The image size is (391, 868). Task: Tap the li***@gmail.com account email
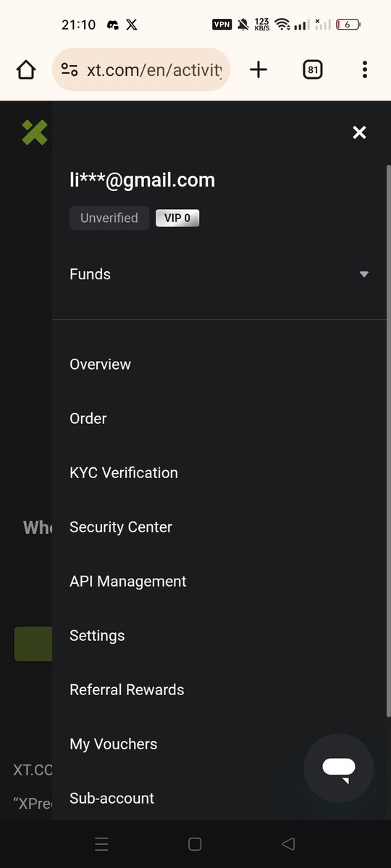coord(142,180)
